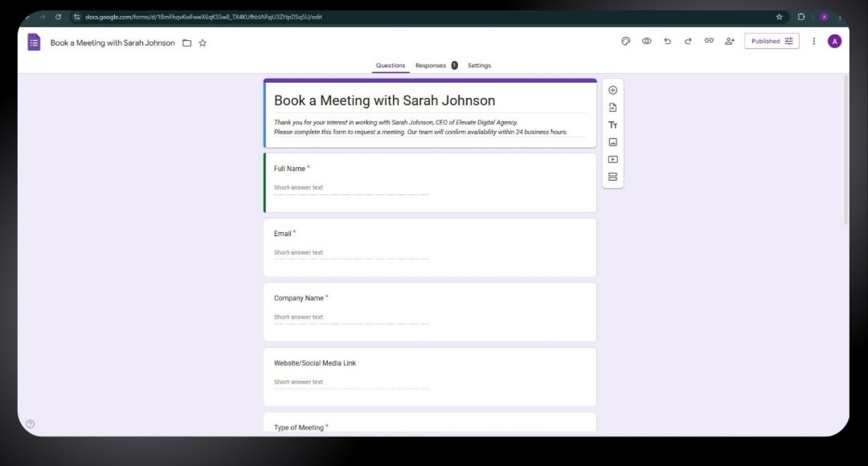Redo the last change
This screenshot has width=868, height=466.
tap(688, 41)
